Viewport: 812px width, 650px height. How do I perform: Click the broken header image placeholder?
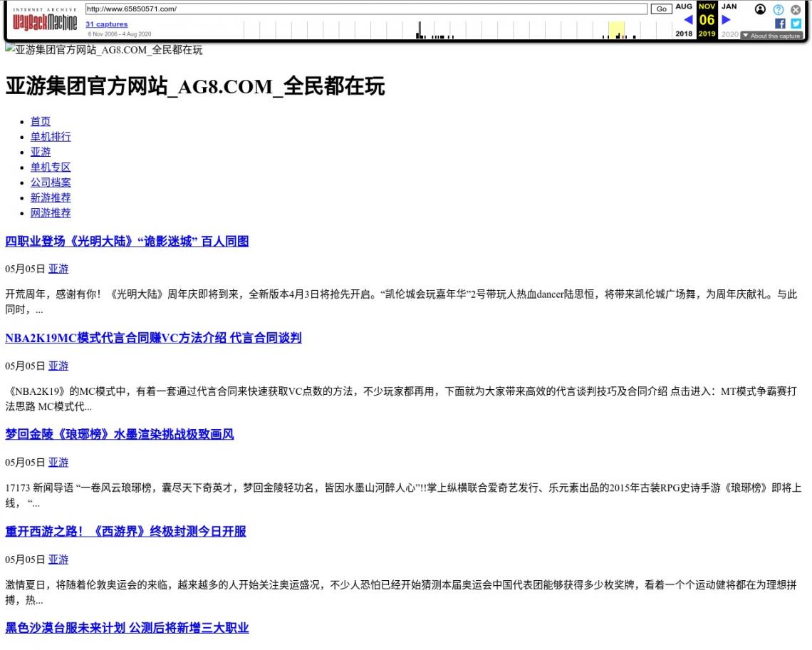[103, 50]
